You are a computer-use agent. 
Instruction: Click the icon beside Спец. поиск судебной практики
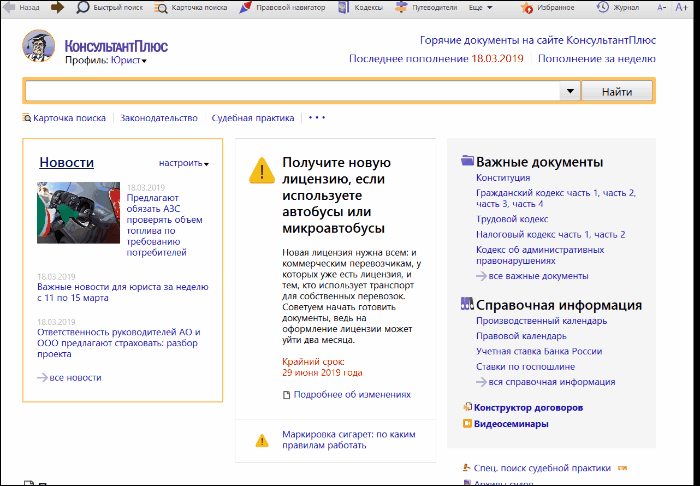point(467,468)
